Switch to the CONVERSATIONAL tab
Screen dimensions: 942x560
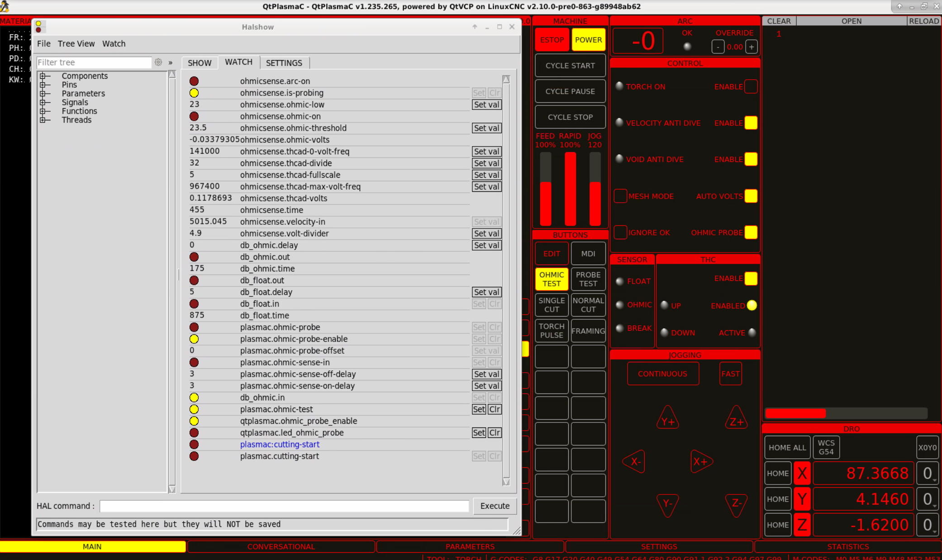[281, 546]
